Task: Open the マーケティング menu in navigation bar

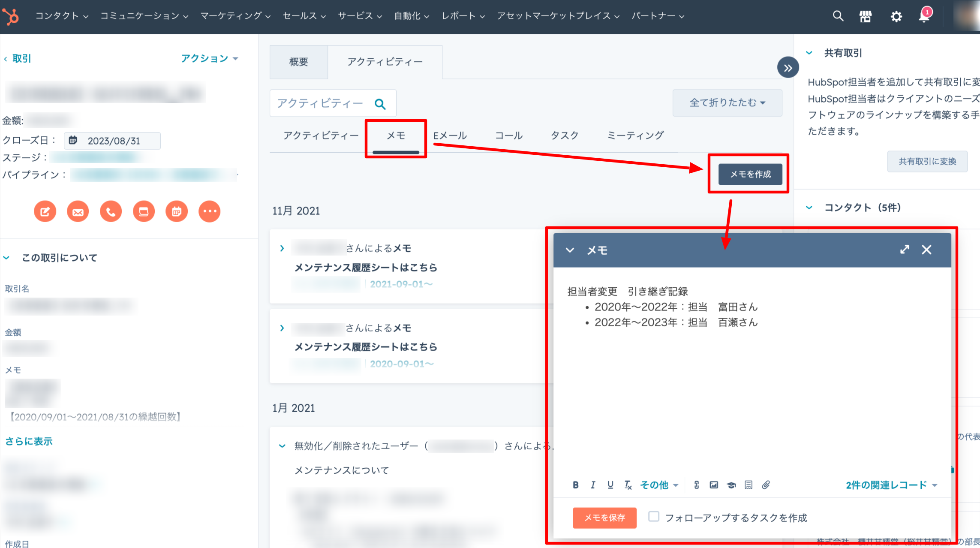Action: pos(235,16)
